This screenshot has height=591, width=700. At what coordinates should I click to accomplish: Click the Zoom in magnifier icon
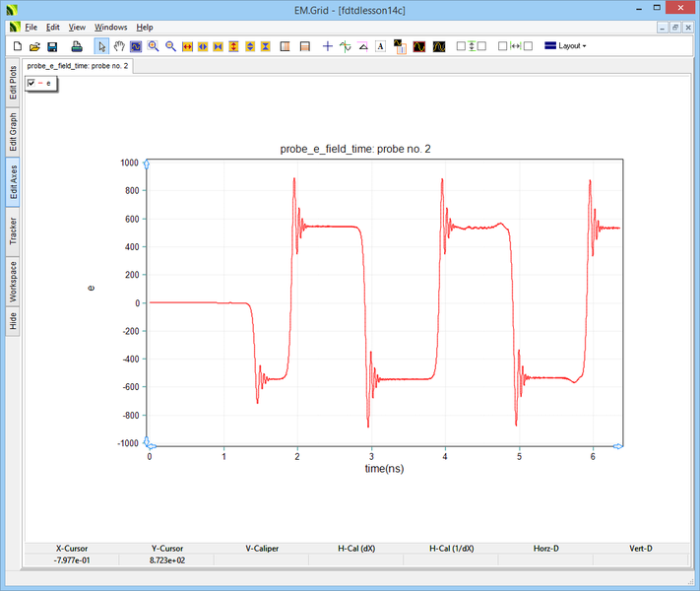click(x=154, y=46)
